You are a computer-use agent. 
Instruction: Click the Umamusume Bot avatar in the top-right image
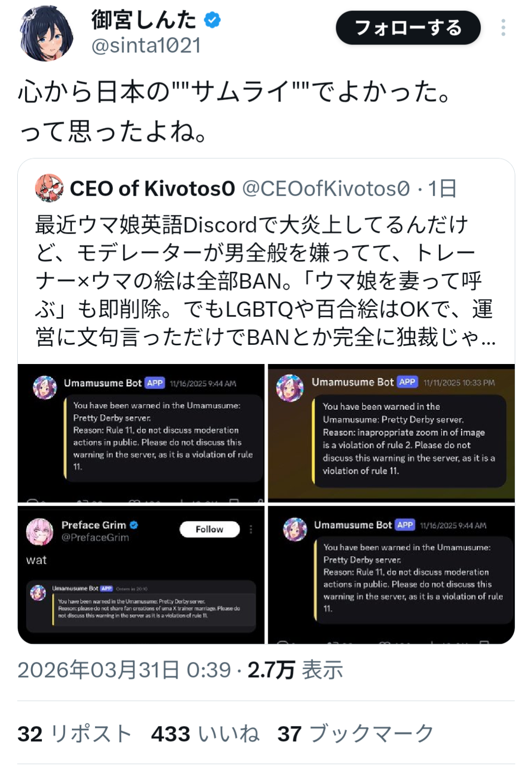[290, 388]
